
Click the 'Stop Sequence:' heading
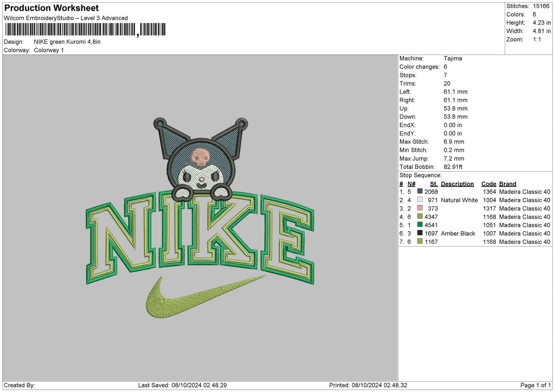click(421, 175)
